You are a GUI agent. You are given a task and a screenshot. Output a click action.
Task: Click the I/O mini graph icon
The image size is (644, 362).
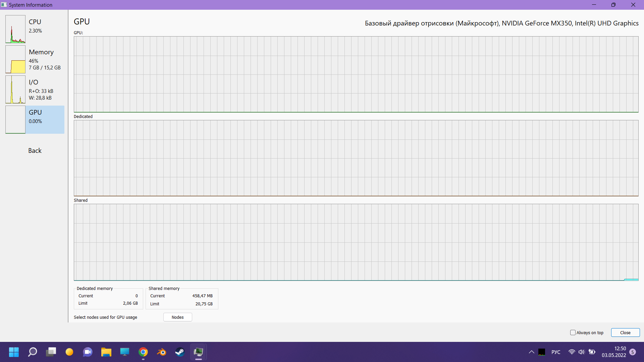pyautogui.click(x=15, y=89)
